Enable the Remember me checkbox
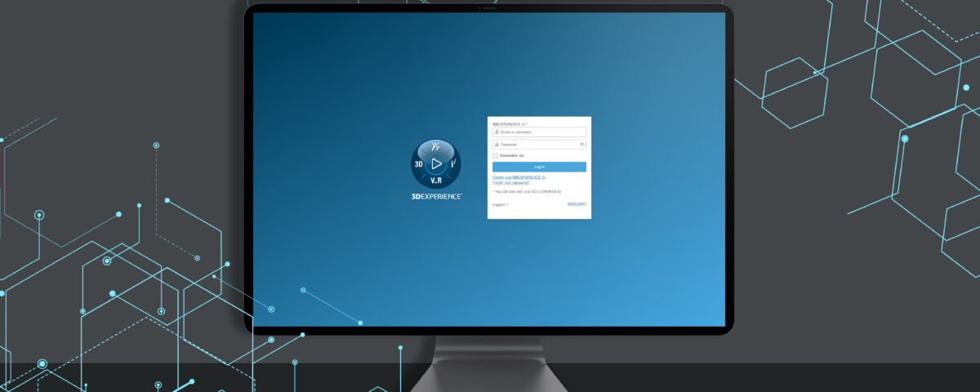Viewport: 980px width, 392px height. coord(495,155)
